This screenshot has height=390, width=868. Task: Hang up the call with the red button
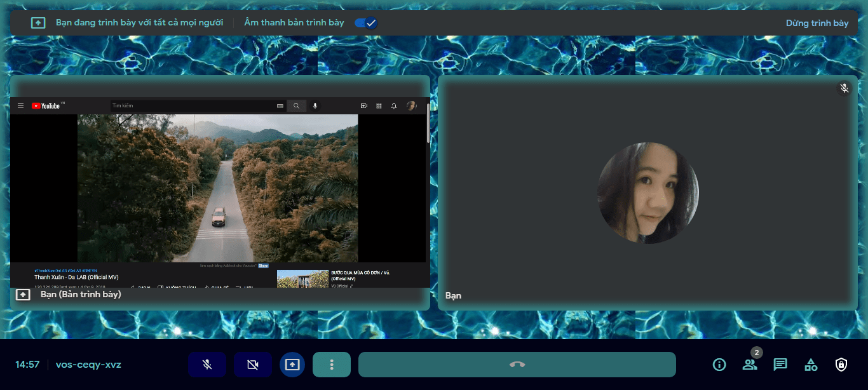click(517, 365)
